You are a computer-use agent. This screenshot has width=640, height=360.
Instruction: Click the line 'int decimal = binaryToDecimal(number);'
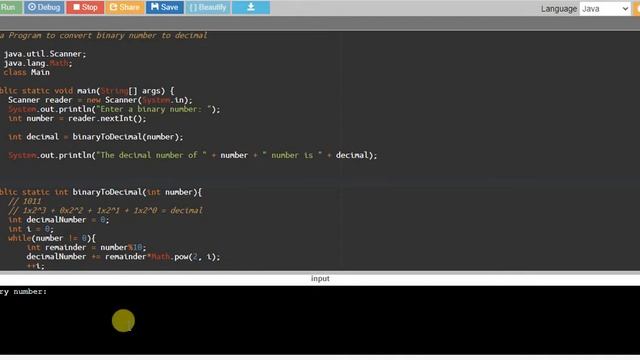coord(96,137)
